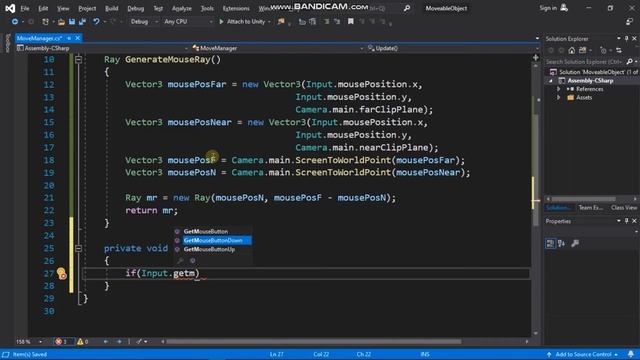Screen dimensions: 640x360
Task: Expand the Assets folder node
Action: pyautogui.click(x=558, y=98)
